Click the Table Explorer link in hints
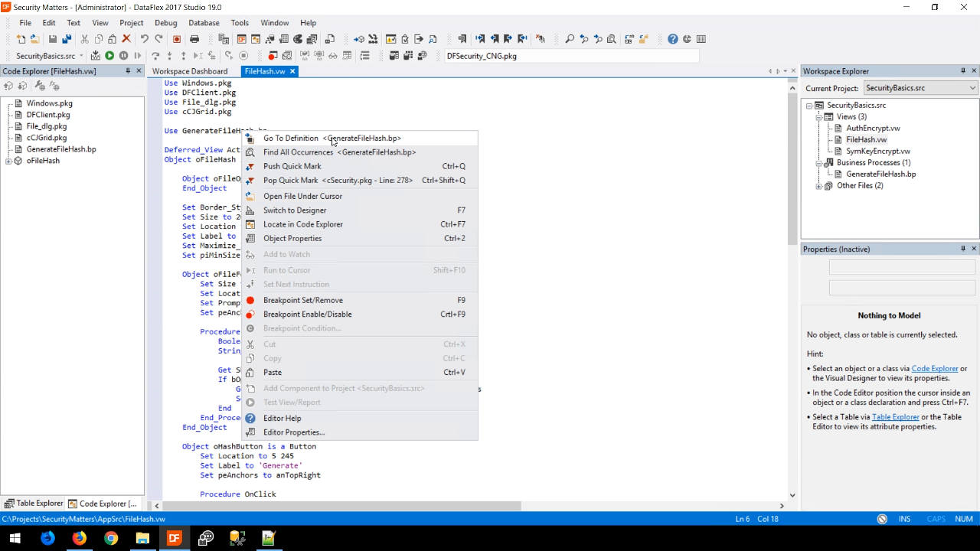Screen dimensions: 980x551 pos(895,417)
